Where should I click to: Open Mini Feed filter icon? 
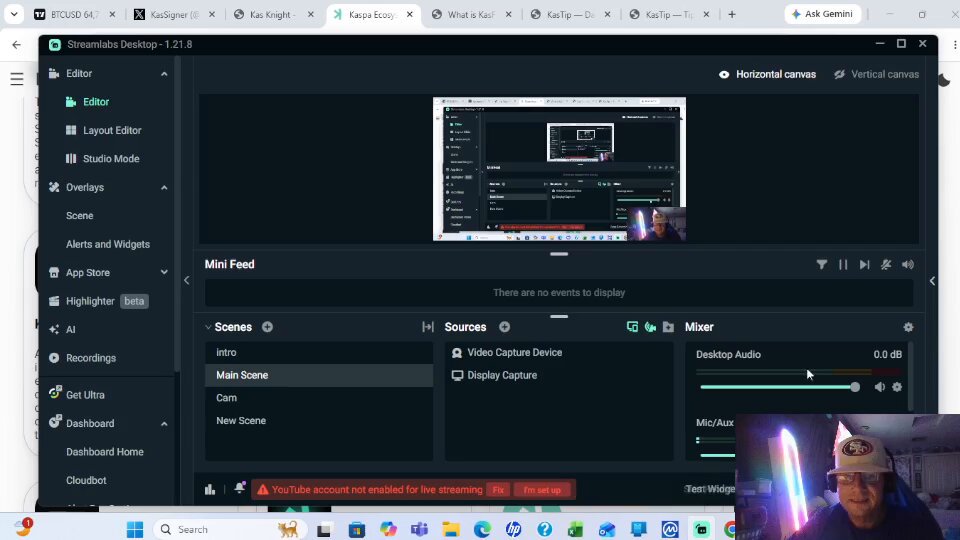822,264
